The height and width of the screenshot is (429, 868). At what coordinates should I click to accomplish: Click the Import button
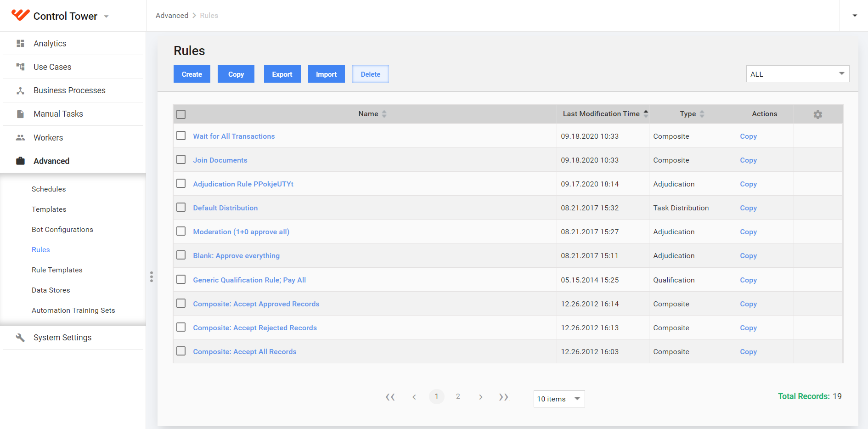327,74
